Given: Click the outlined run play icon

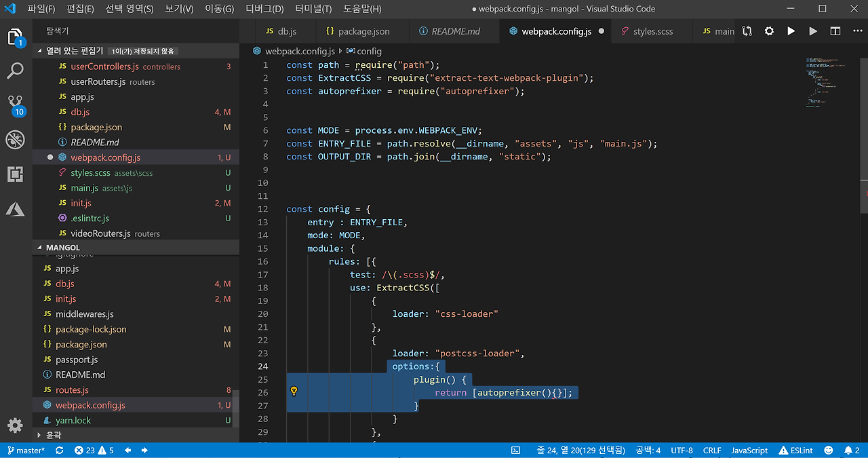Looking at the screenshot, I should click(813, 31).
